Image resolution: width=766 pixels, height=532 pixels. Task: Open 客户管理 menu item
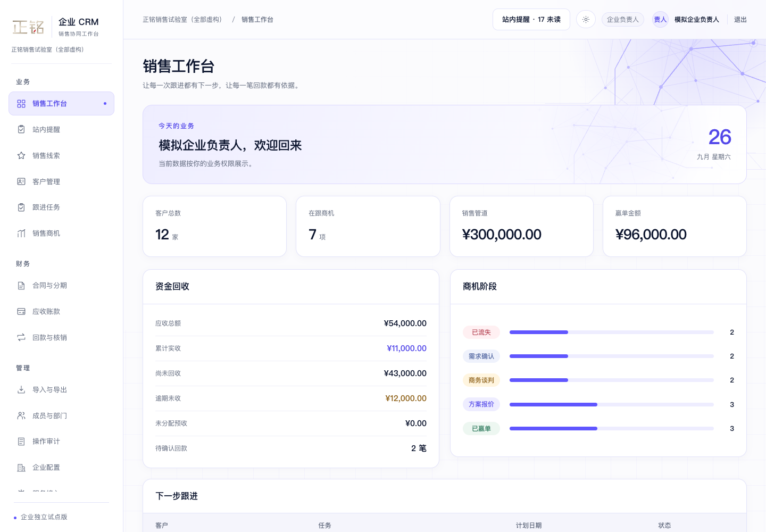(x=61, y=181)
